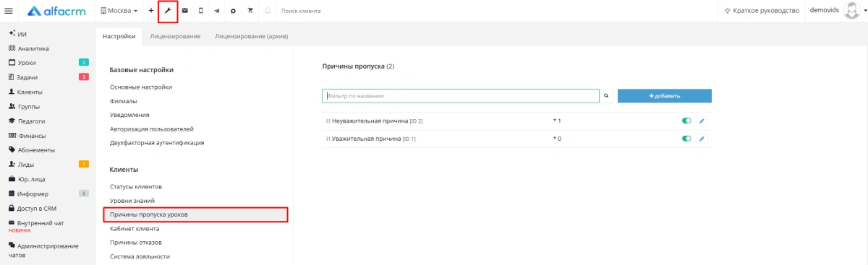Open Краткое руководство guide
Screen dimensions: 868x265
[x=762, y=11]
